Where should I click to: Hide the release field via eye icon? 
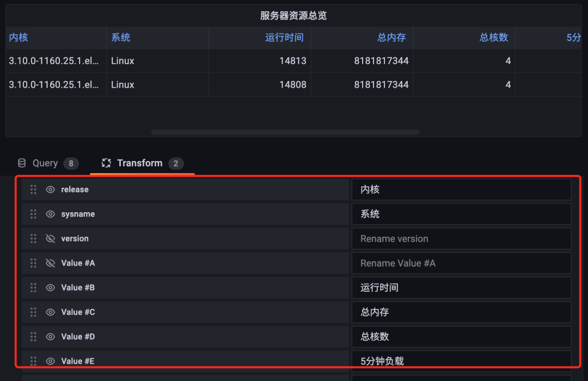[50, 189]
